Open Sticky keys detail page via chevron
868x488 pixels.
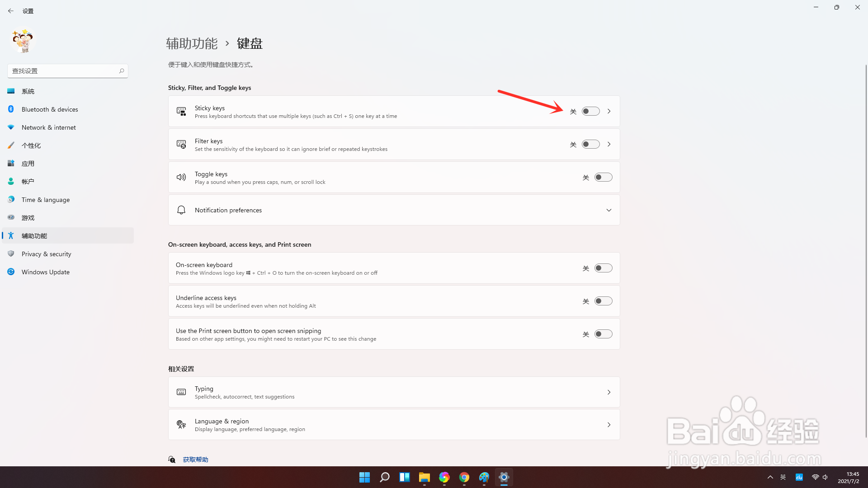point(609,111)
